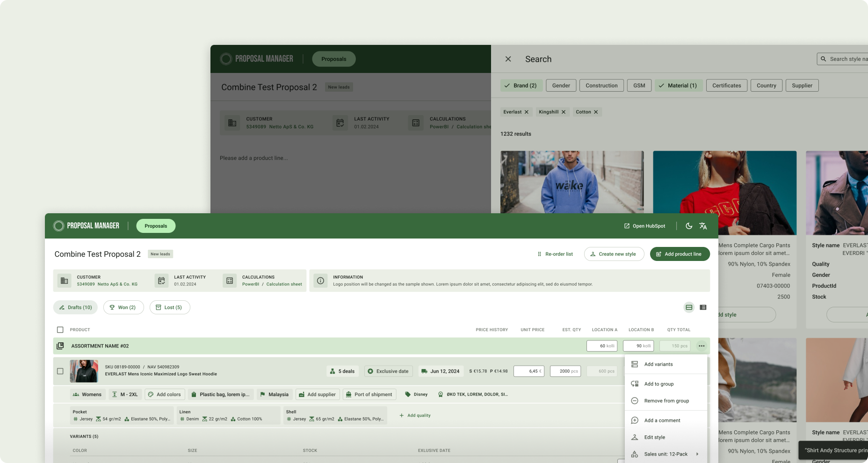Viewport: 868px width, 463px height.
Task: Open the Womens gender chip
Action: [87, 394]
